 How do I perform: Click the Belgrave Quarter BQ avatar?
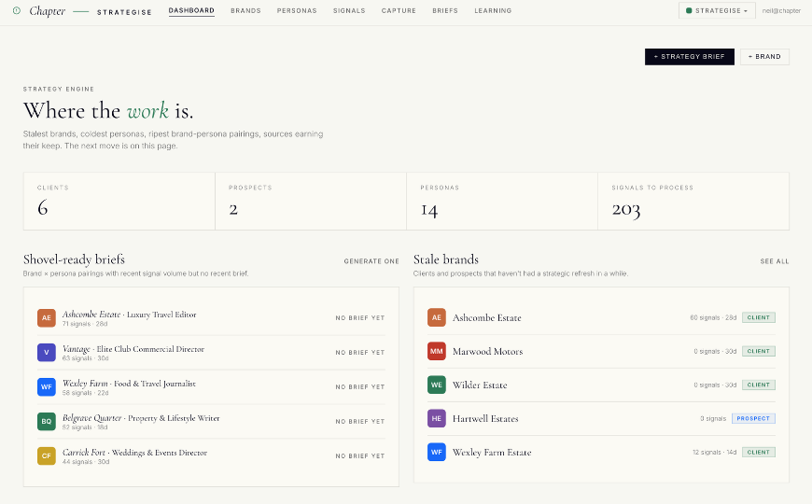pyautogui.click(x=47, y=421)
